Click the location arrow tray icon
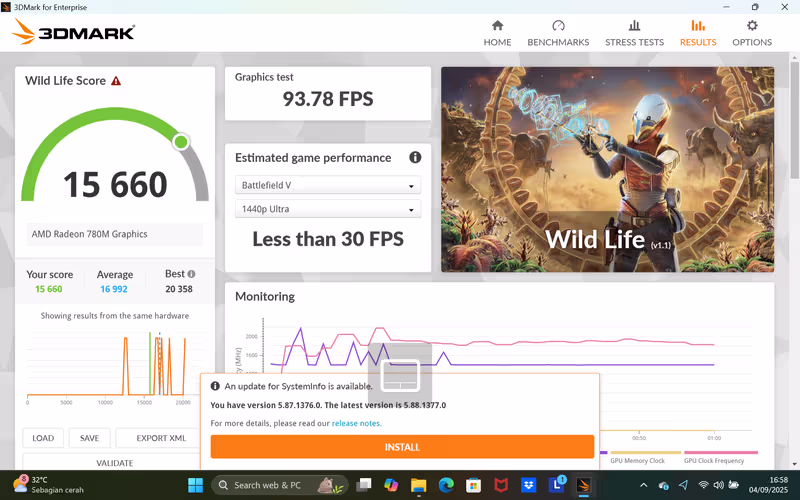This screenshot has height=500, width=800. click(x=683, y=485)
